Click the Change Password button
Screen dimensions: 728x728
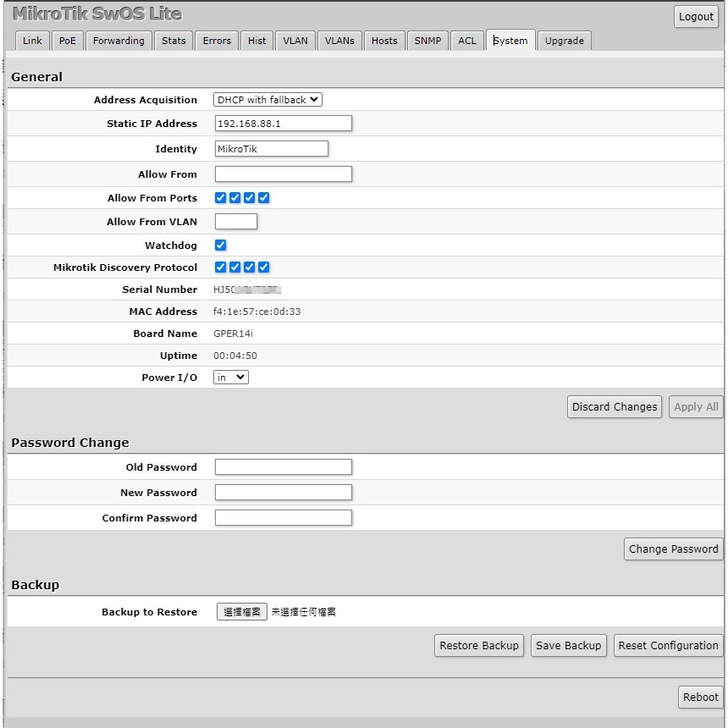coord(673,549)
